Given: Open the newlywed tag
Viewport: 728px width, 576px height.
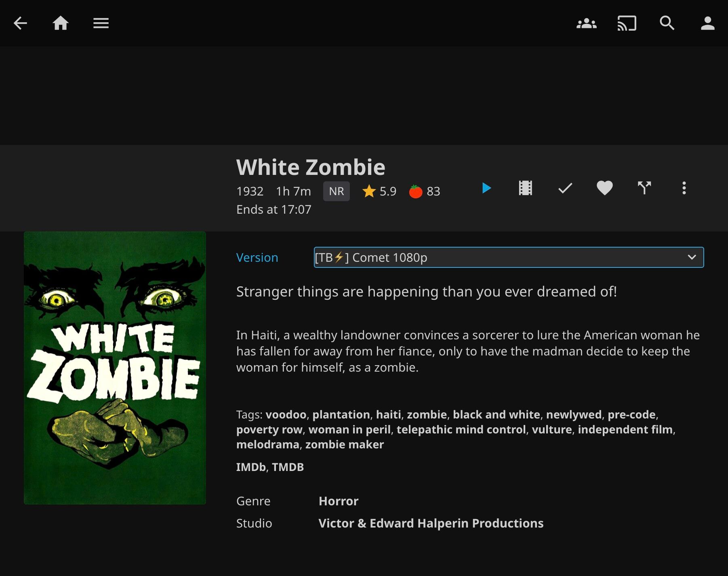Looking at the screenshot, I should [574, 414].
